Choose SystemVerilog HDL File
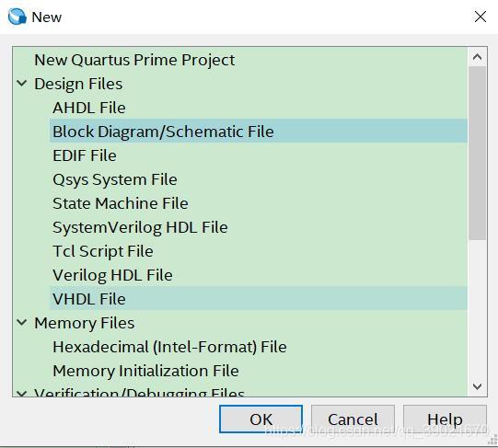 140,227
